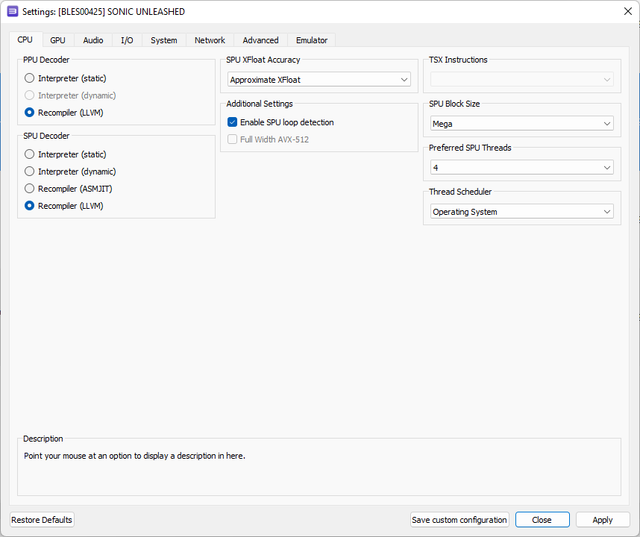The width and height of the screenshot is (640, 537).
Task: Choose SPU Decoder Interpreter (static)
Action: pyautogui.click(x=65, y=154)
